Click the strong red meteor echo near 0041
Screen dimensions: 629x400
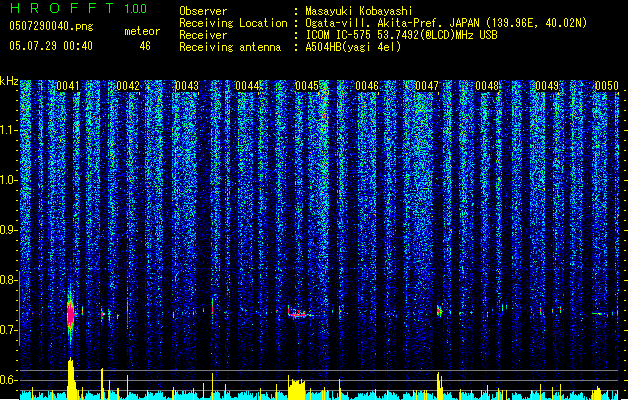click(71, 314)
